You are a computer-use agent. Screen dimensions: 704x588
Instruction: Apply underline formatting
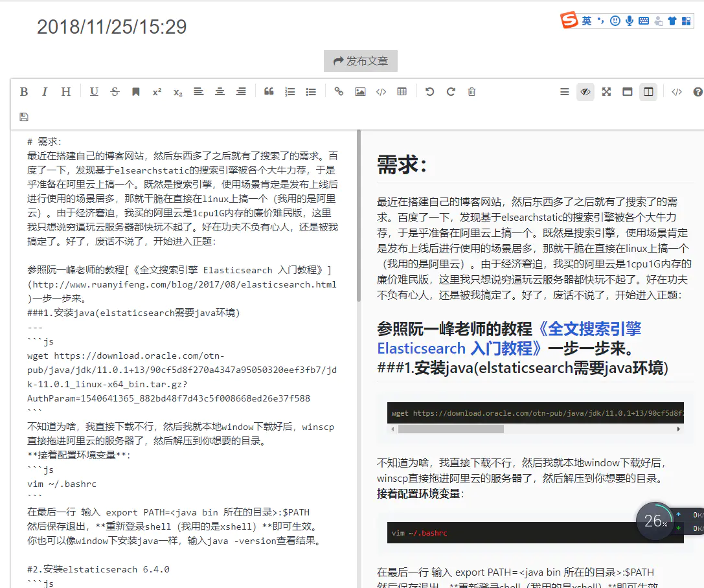[94, 92]
